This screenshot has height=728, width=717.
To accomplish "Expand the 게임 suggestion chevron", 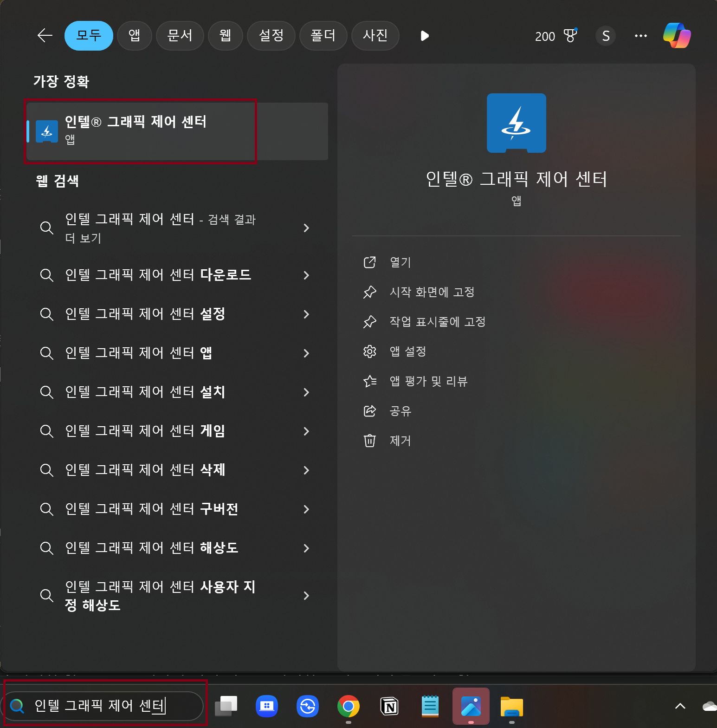I will coord(306,431).
